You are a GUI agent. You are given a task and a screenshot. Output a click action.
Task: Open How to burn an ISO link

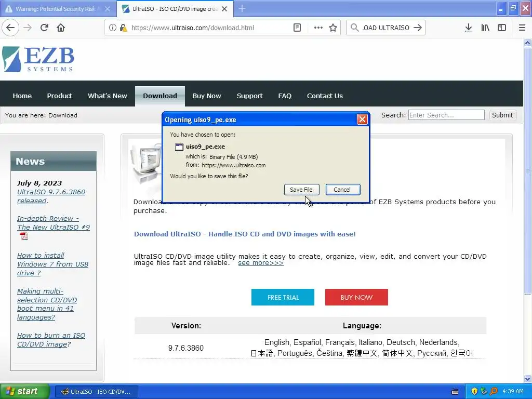pyautogui.click(x=51, y=340)
